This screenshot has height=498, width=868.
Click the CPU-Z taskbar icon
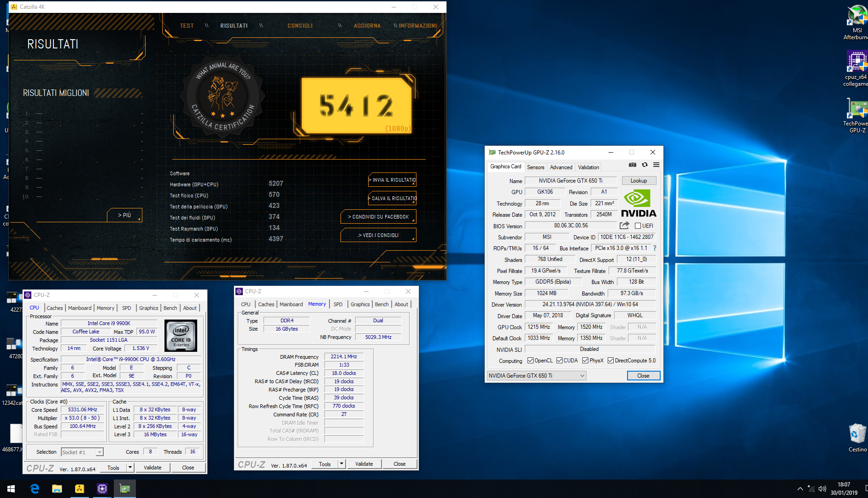pyautogui.click(x=102, y=489)
